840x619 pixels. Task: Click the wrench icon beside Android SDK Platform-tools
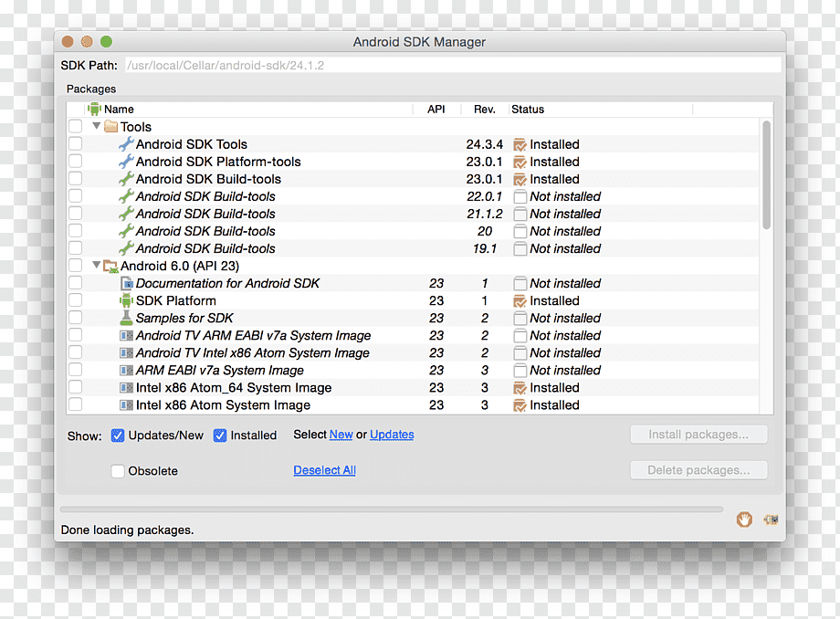coord(126,162)
